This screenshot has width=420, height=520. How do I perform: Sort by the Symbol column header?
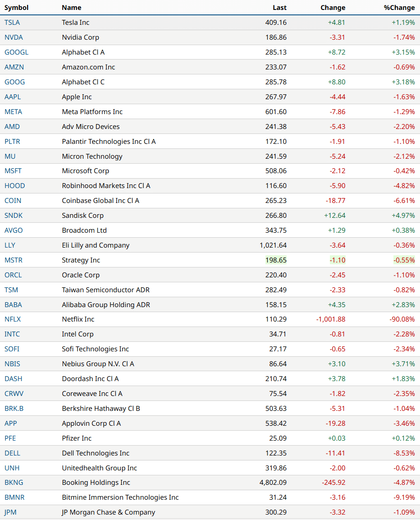17,8
